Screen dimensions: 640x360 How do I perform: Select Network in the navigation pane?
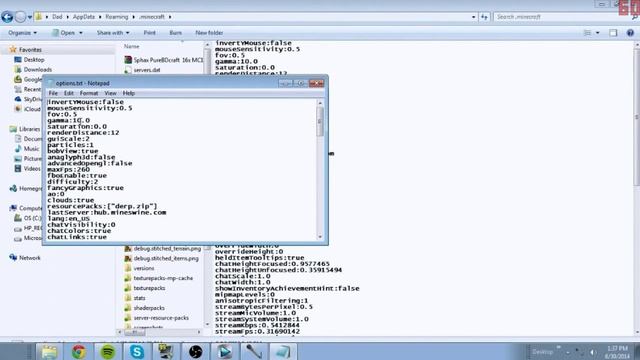[x=29, y=258]
